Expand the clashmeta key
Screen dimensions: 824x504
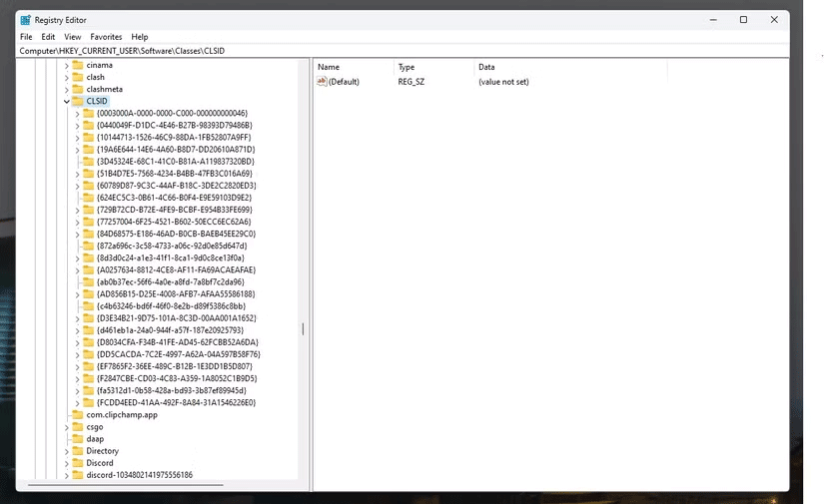(x=67, y=89)
